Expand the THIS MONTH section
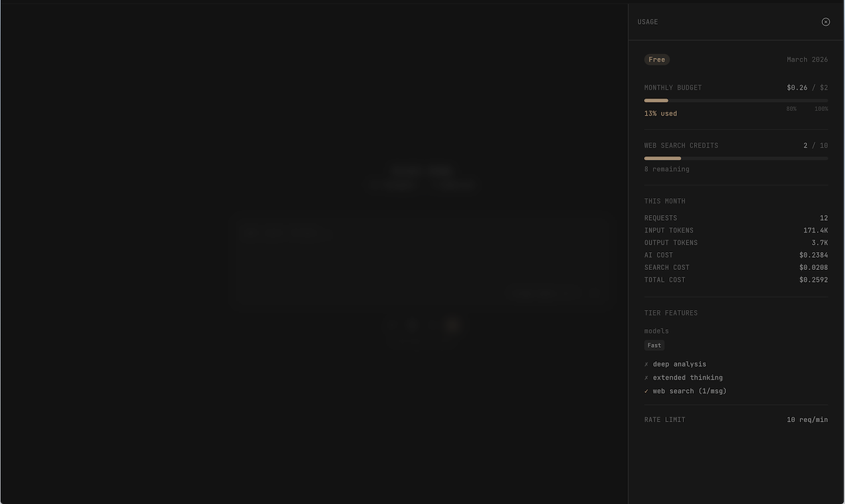The image size is (845, 504). pos(664,200)
